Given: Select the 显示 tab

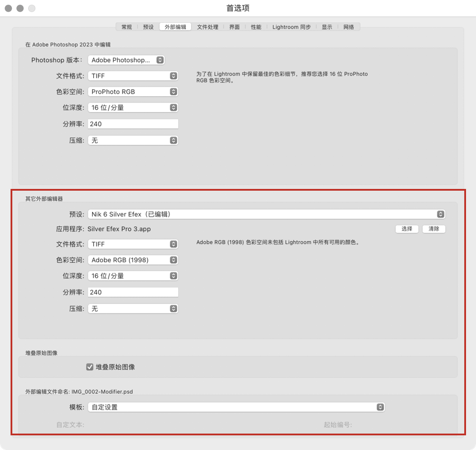Looking at the screenshot, I should click(327, 27).
